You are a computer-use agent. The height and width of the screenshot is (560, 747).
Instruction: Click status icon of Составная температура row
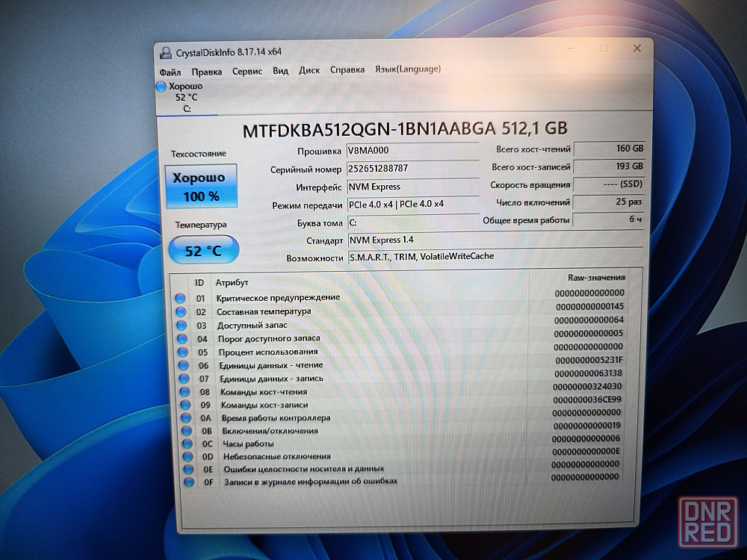coord(180,312)
